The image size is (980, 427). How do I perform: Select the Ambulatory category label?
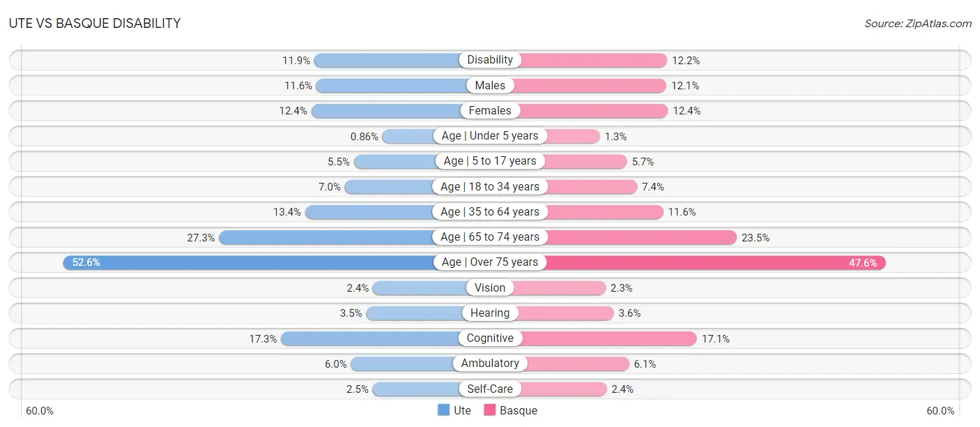(x=490, y=364)
